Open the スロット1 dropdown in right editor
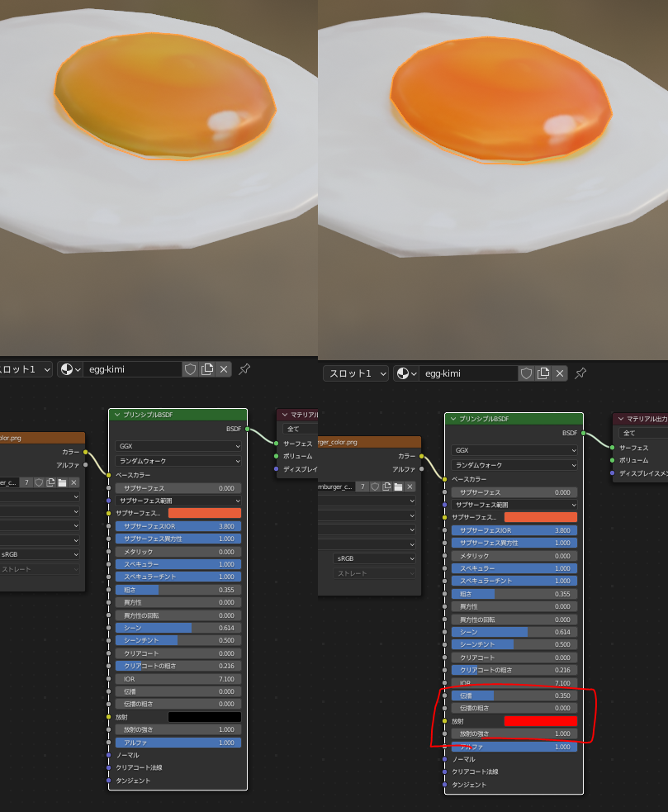 click(355, 373)
